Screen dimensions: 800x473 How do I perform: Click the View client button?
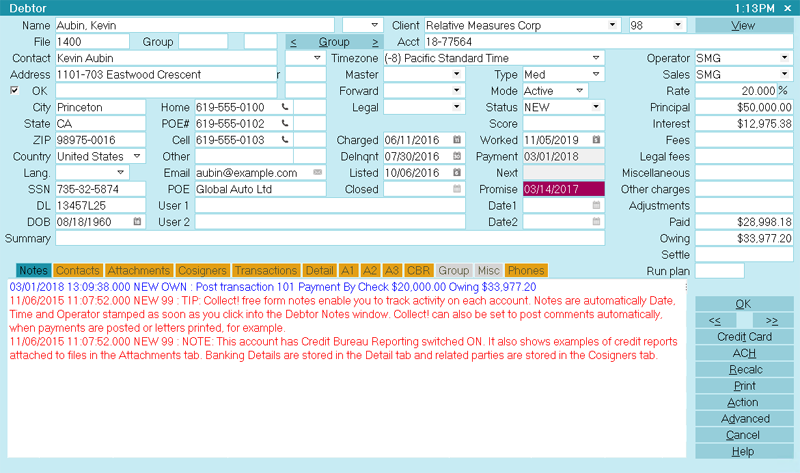(744, 26)
